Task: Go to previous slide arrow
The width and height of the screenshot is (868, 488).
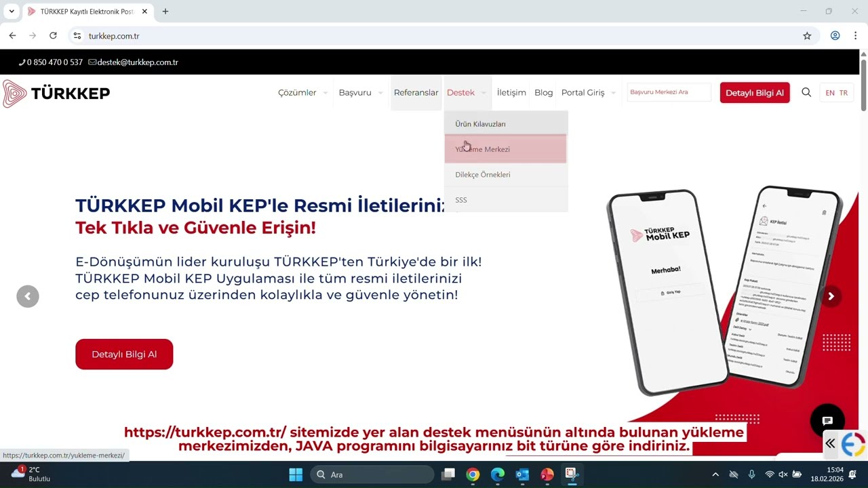Action: pyautogui.click(x=28, y=296)
